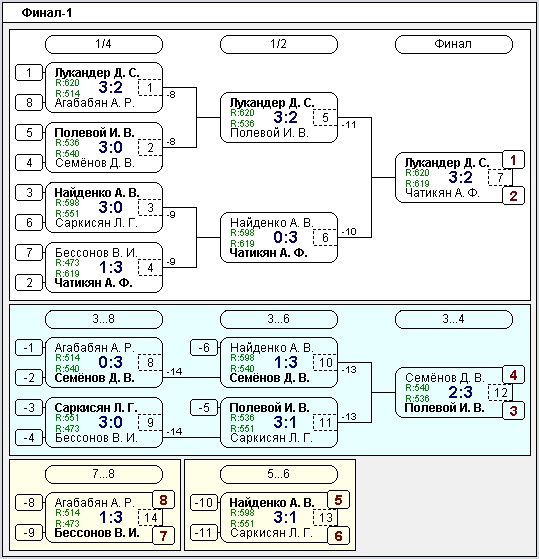Click sixth place badge beside Саркисян Л. Г.
Image resolution: width=539 pixels, height=559 pixels.
click(338, 536)
